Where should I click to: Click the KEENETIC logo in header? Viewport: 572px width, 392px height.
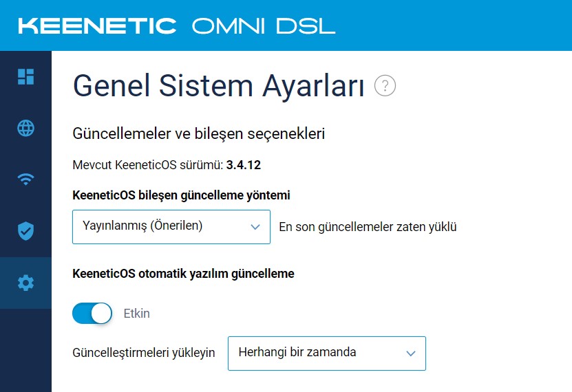click(x=98, y=26)
